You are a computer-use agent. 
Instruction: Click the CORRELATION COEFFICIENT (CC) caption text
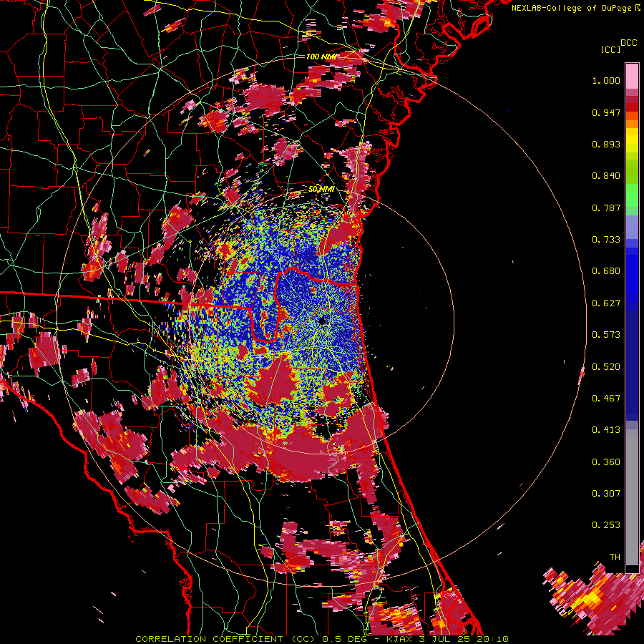pos(225,639)
